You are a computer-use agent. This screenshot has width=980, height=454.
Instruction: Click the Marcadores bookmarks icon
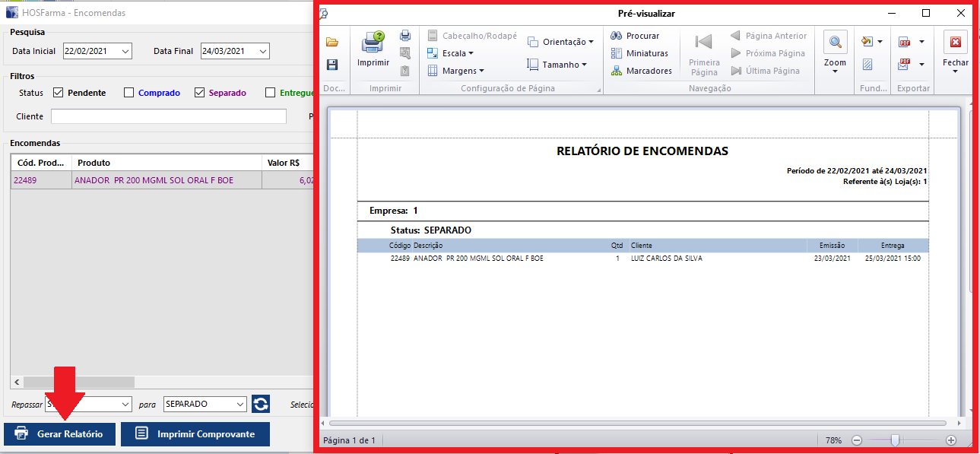(617, 71)
